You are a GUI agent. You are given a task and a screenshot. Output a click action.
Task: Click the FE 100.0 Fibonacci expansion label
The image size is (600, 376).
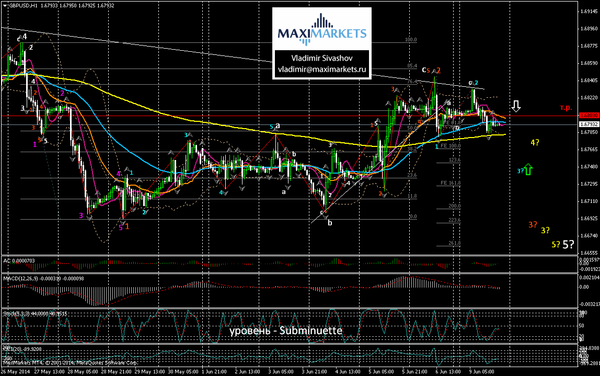[x=450, y=146]
